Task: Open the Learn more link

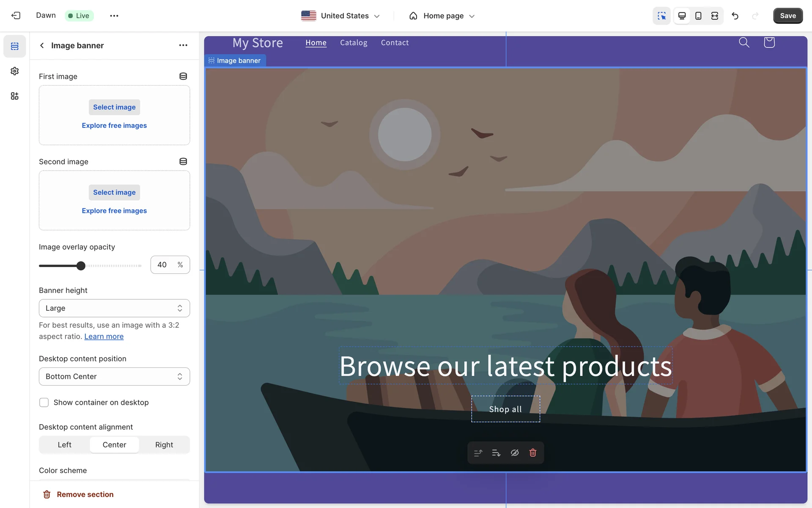Action: 104,337
